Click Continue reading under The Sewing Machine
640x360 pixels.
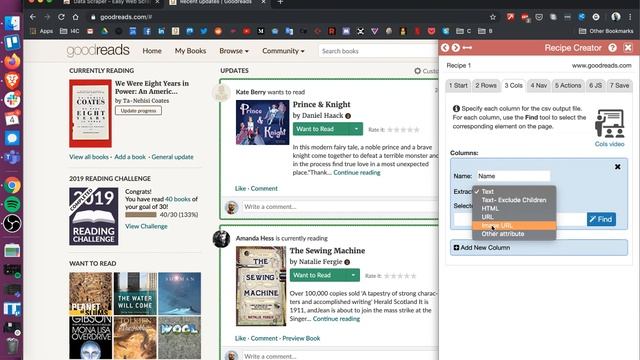pyautogui.click(x=336, y=318)
